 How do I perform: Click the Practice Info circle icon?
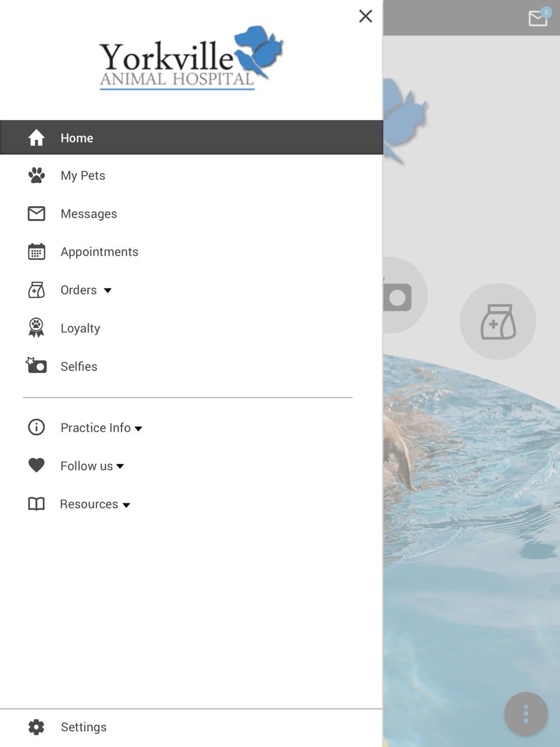point(36,427)
